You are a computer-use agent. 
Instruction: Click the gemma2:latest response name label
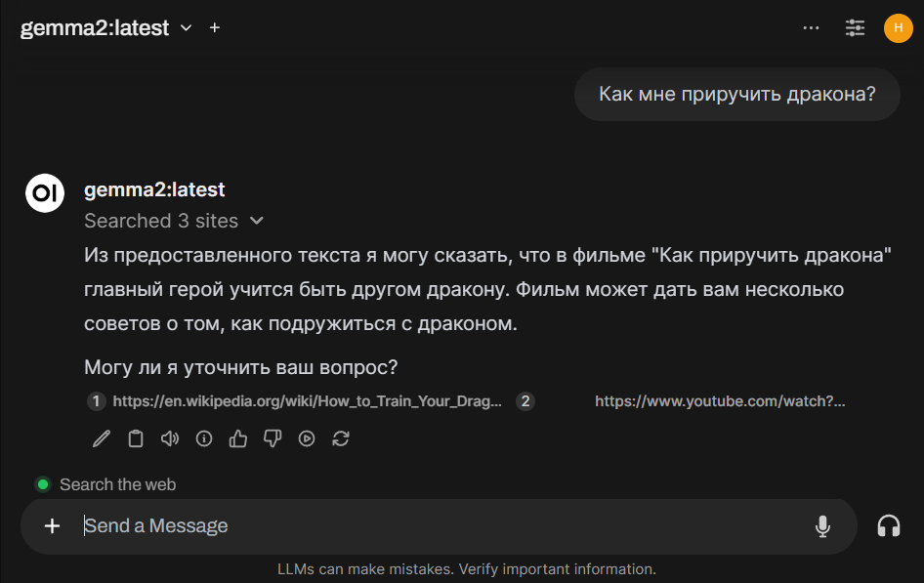point(154,189)
